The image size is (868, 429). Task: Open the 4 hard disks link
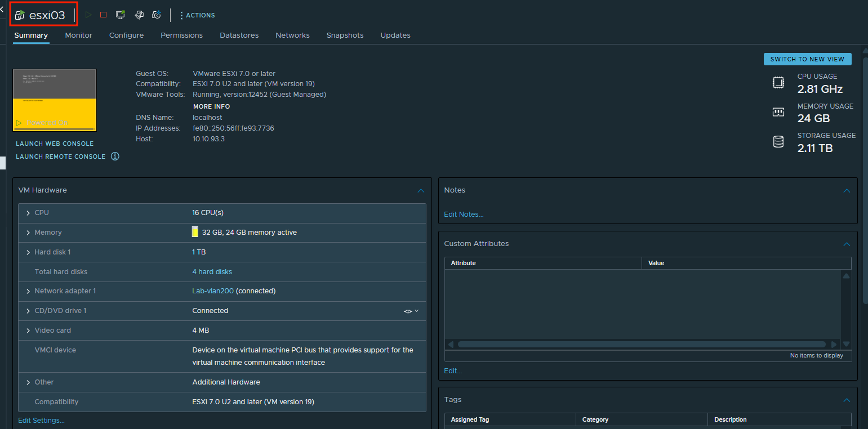[x=212, y=272]
